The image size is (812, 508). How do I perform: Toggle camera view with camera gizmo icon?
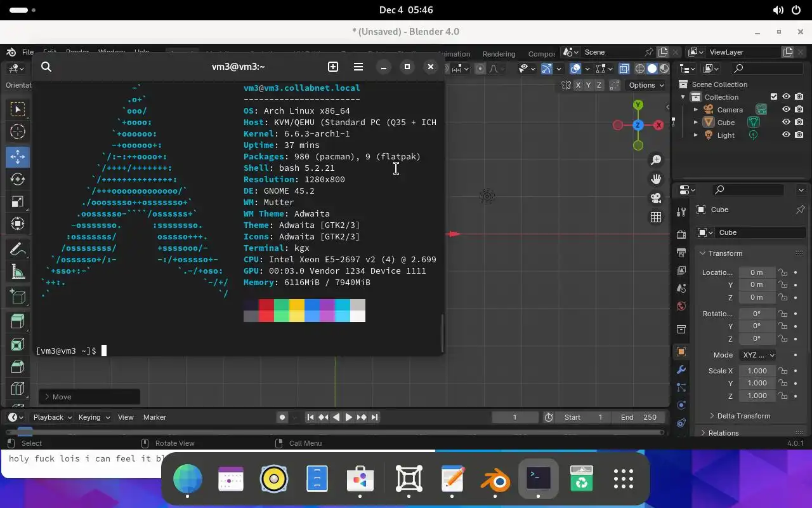pyautogui.click(x=656, y=198)
